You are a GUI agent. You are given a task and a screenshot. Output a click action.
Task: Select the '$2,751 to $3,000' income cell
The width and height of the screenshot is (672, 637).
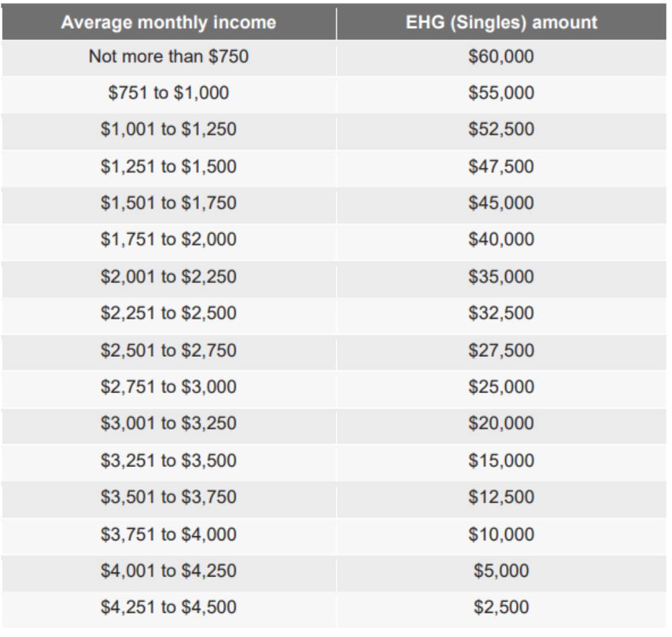[x=169, y=387]
